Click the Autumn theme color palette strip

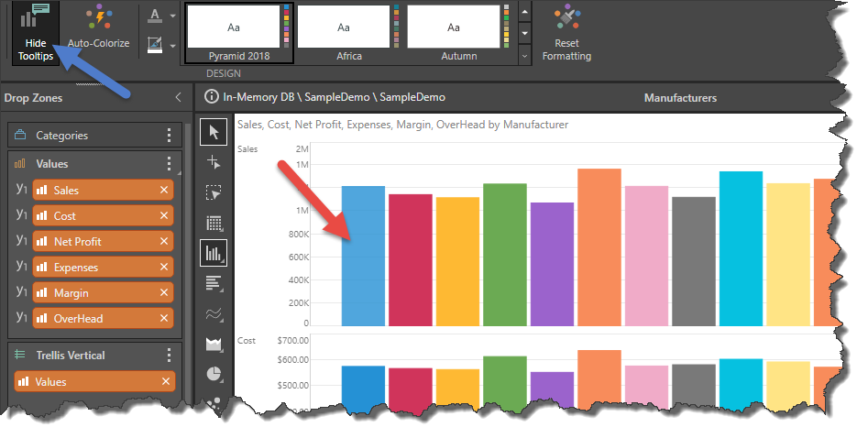pyautogui.click(x=506, y=27)
